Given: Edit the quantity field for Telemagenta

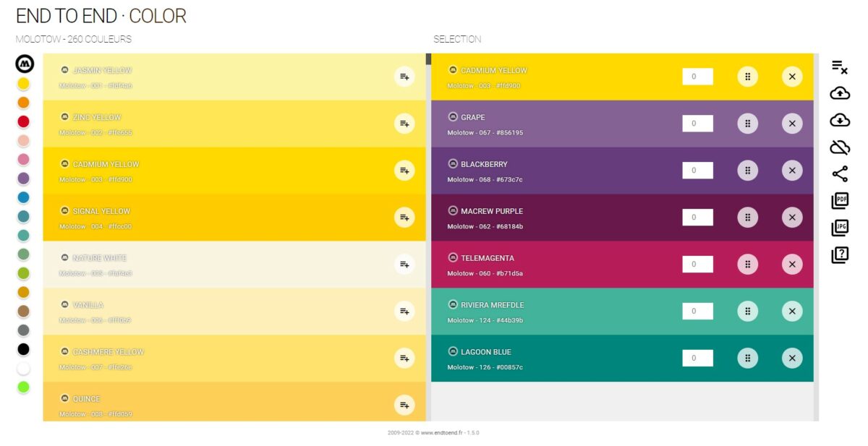Looking at the screenshot, I should point(697,265).
